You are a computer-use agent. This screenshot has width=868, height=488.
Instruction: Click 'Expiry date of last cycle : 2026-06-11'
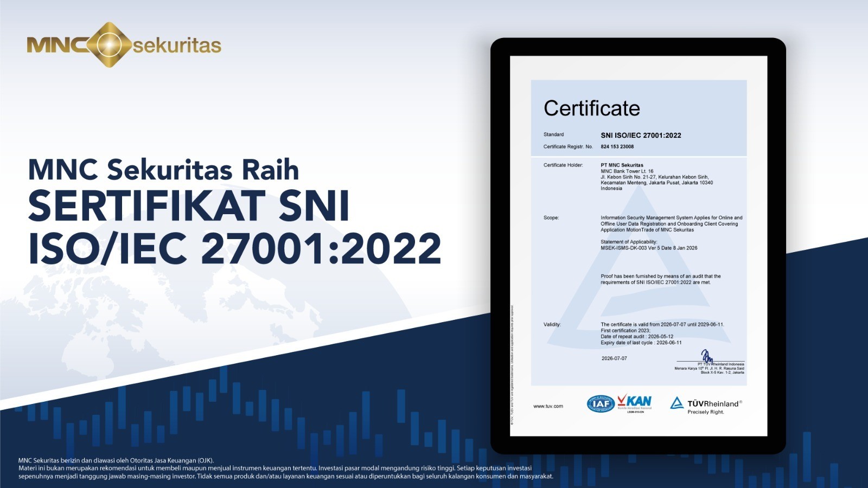(x=641, y=343)
